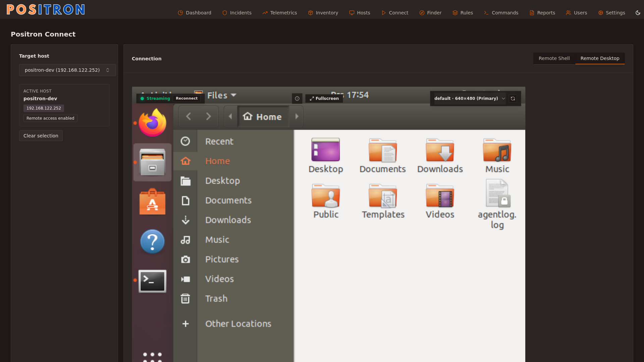
Task: Click the back arrow in Files navigation
Action: [x=188, y=116]
